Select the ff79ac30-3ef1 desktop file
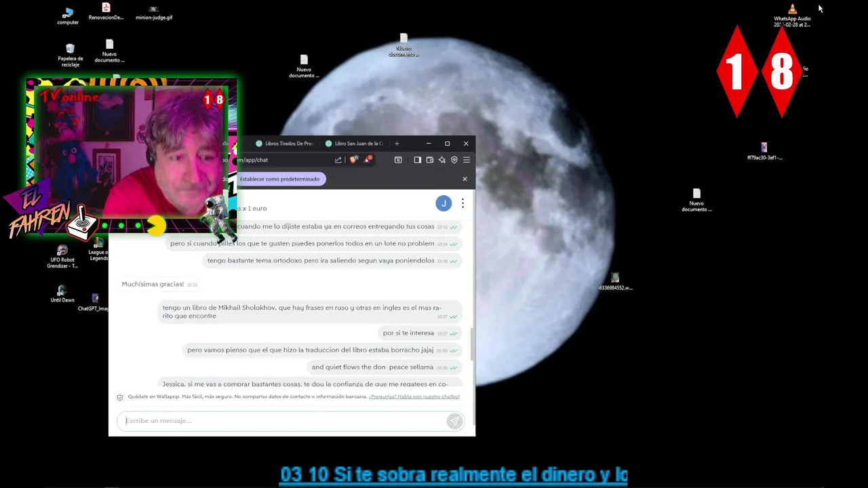The image size is (868, 488). click(764, 151)
